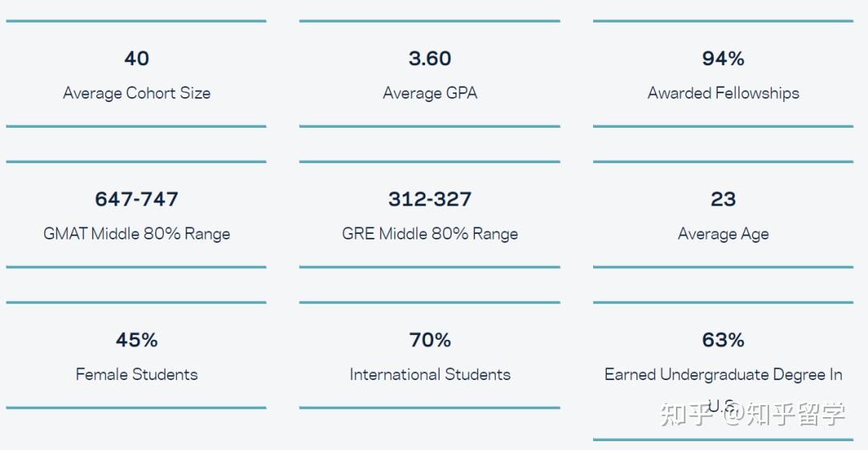This screenshot has height=450, width=868.
Task: Select the Awarded Fellowships label
Action: click(x=723, y=93)
